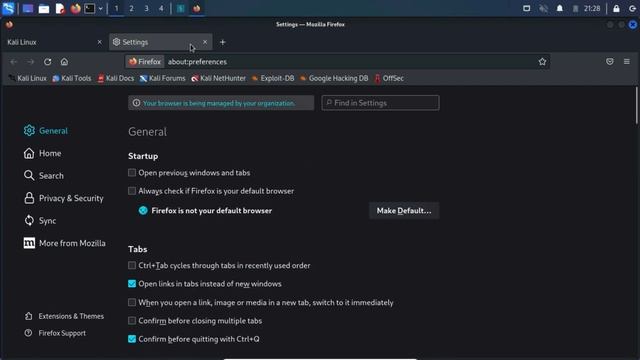Open Extensions & Themes link
640x360 pixels.
pyautogui.click(x=64, y=316)
